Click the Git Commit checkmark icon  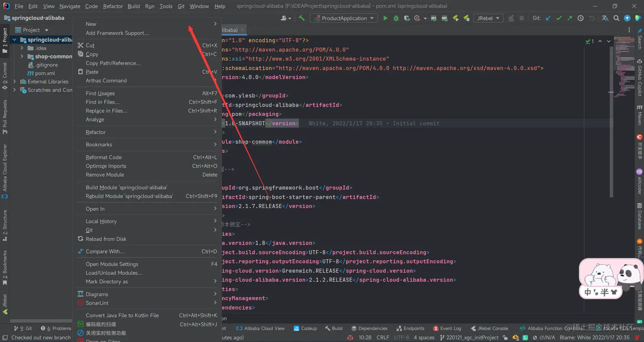559,18
